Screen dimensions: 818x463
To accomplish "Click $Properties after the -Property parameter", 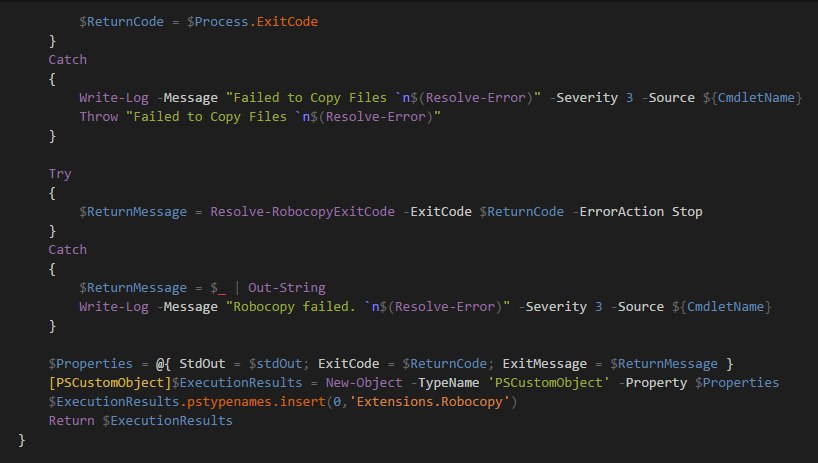I will click(737, 382).
